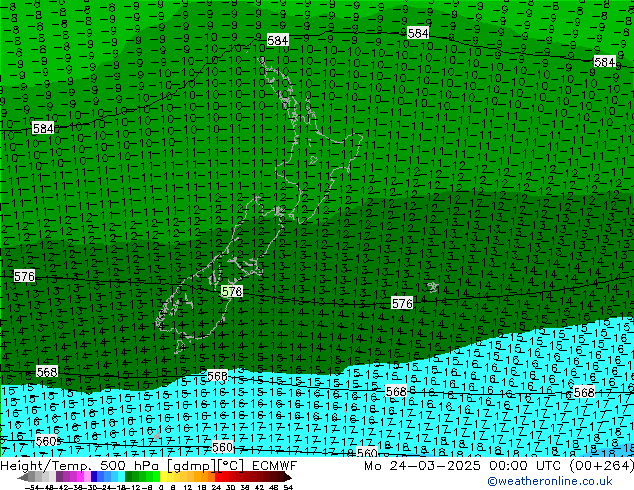This screenshot has width=634, height=490.
Task: Open the weatheronline.co.uk copyright link
Action: 549,481
